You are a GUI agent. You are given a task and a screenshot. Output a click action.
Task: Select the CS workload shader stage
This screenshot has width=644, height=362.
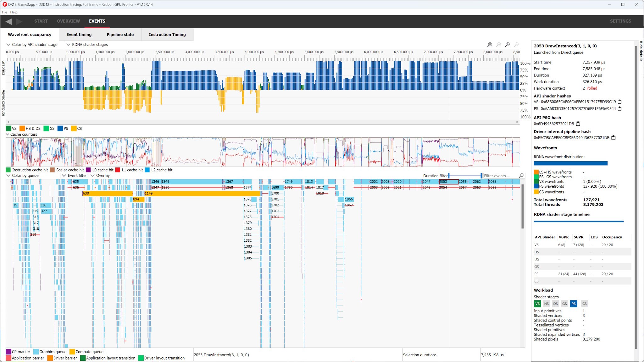584,304
